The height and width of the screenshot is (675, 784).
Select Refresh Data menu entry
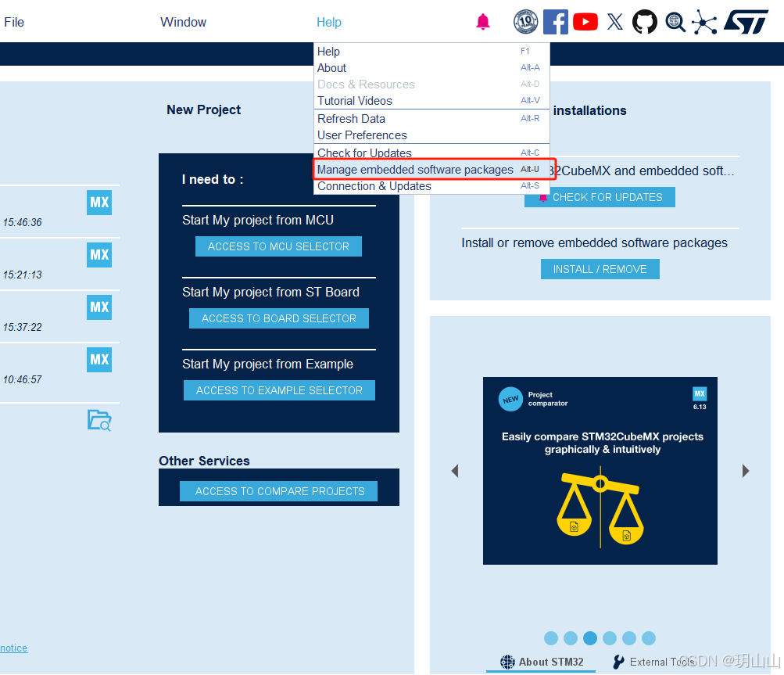click(x=431, y=119)
